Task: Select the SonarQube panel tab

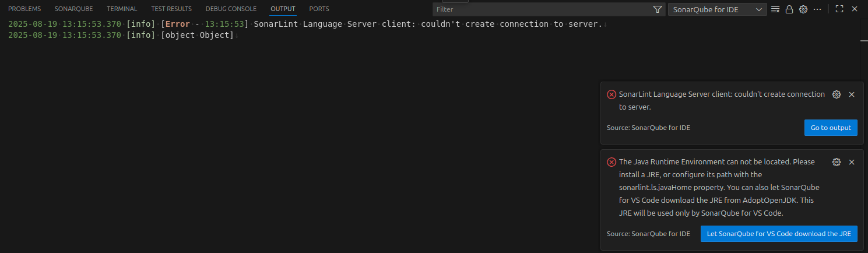Action: click(x=73, y=9)
